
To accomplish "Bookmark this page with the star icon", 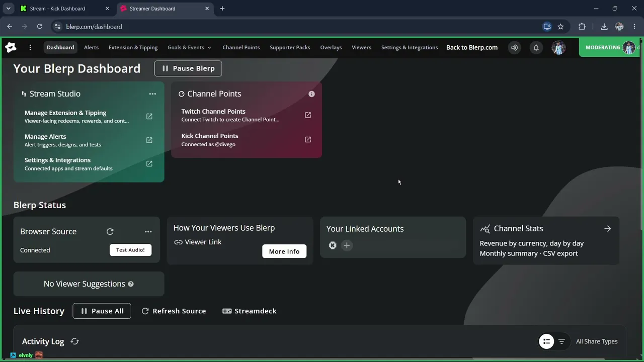I will 560,27.
